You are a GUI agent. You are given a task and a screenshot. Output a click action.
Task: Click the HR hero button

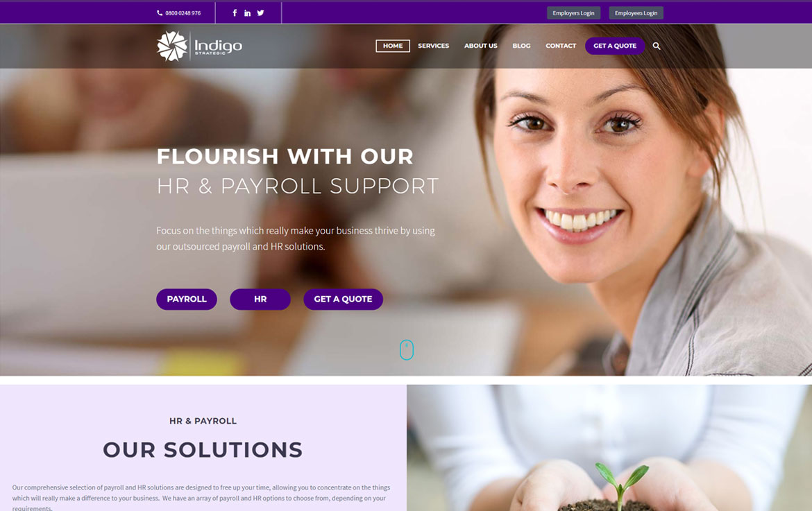pos(260,300)
